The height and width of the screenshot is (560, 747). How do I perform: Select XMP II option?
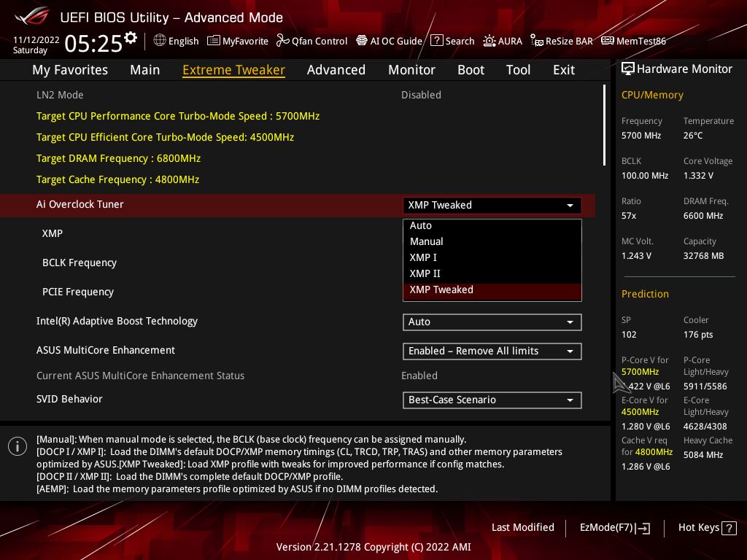492,274
